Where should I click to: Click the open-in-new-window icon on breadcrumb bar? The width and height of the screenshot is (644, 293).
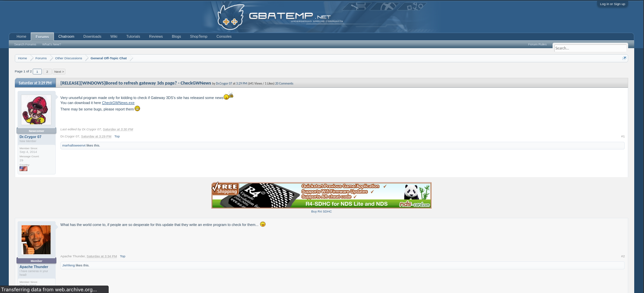pos(624,58)
